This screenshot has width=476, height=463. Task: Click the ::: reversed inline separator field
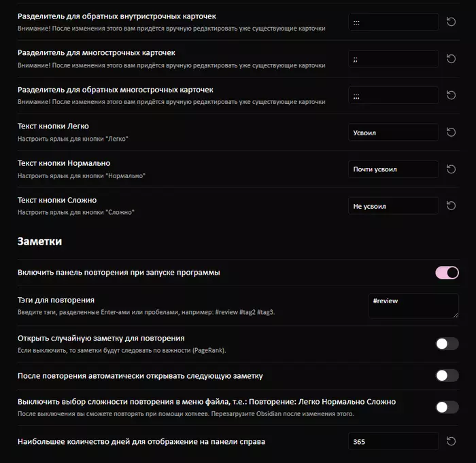(394, 22)
